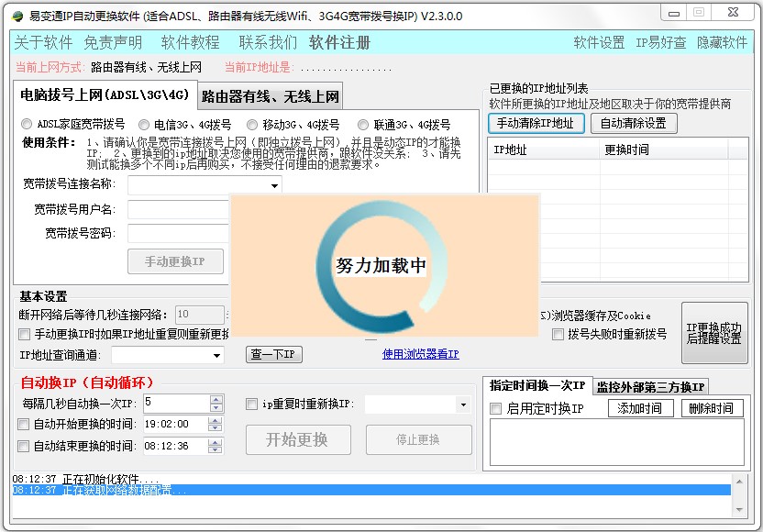Open the 软件注册 menu item

pyautogui.click(x=339, y=43)
